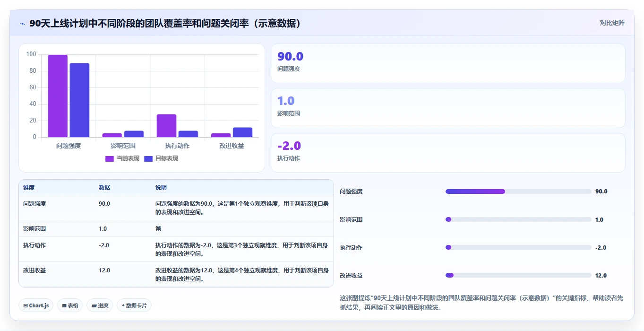Click the 执行动作 description text in table

tap(242, 250)
